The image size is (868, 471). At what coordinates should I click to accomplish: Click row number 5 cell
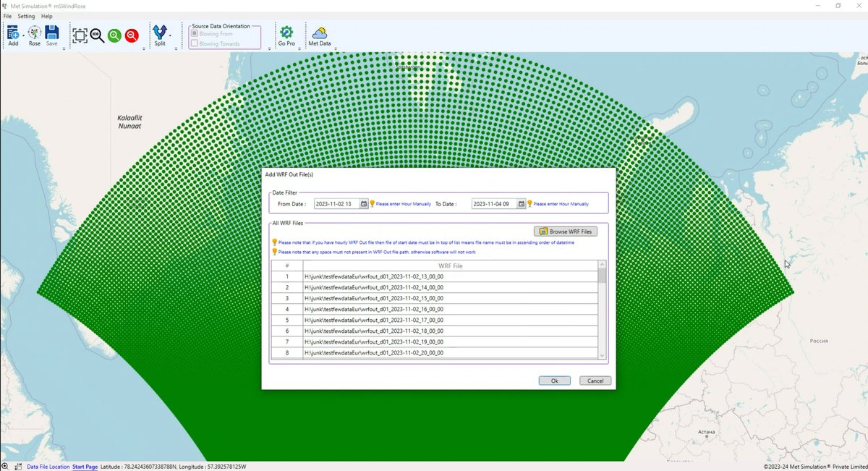[x=287, y=320]
